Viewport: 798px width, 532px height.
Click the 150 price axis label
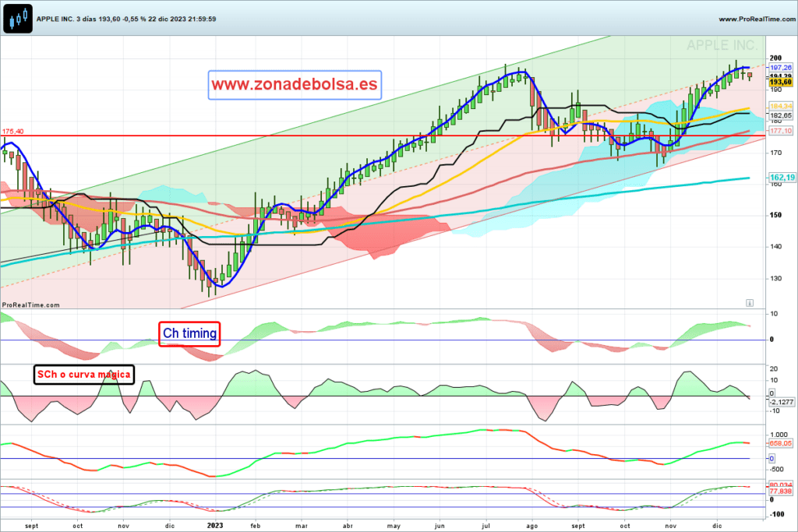click(775, 215)
